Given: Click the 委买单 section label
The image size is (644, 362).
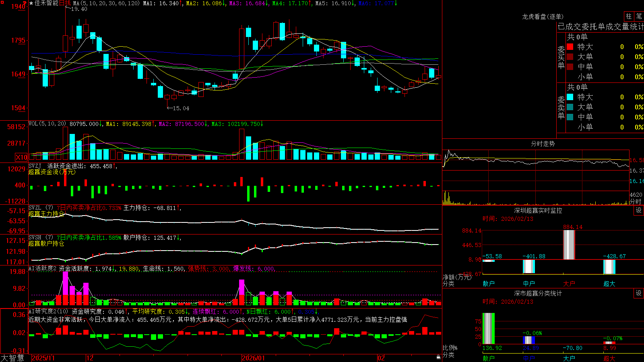Looking at the screenshot, I should (x=561, y=57).
